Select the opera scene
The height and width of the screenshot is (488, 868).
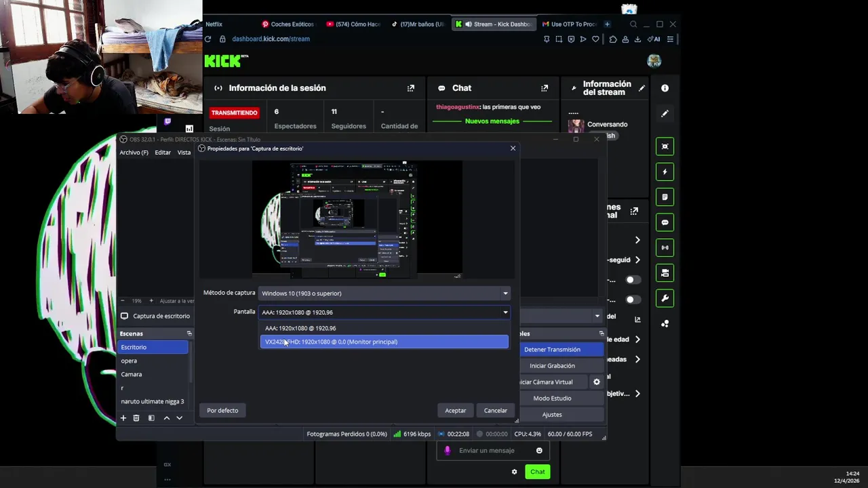153,361
